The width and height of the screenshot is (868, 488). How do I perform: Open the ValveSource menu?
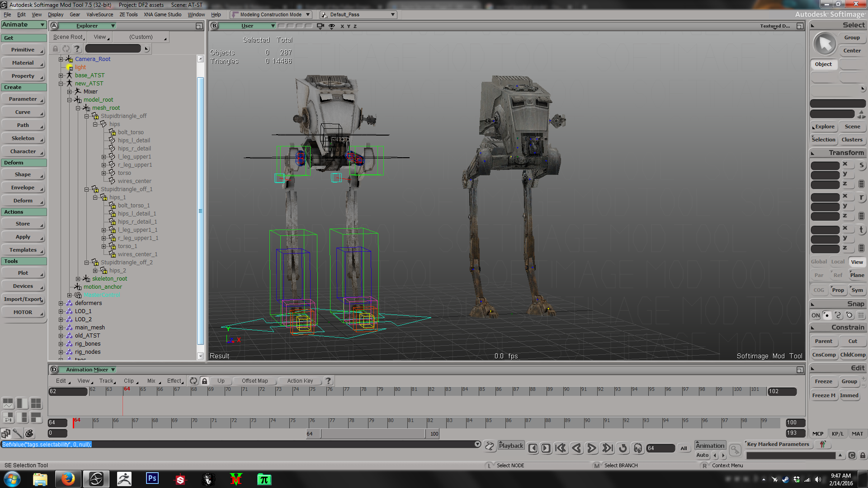[x=100, y=14]
